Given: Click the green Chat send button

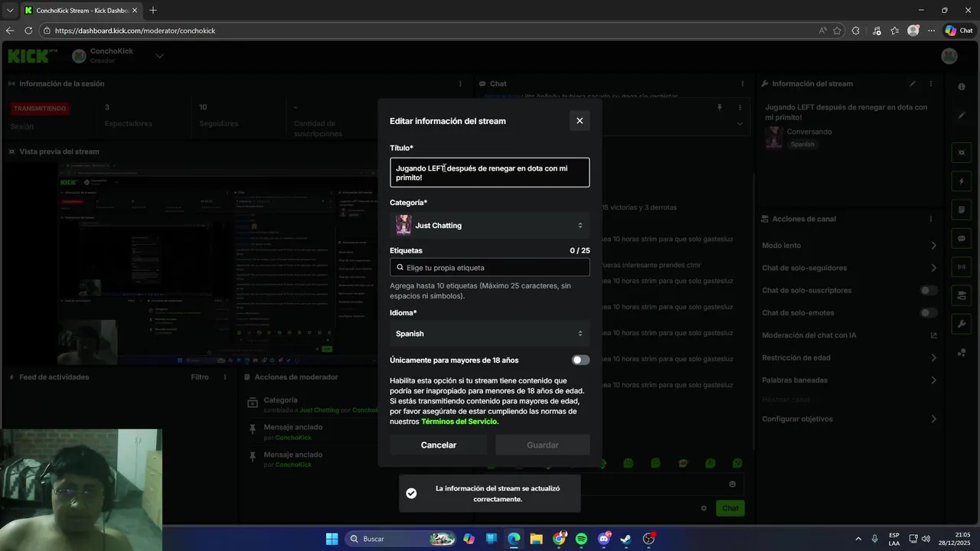Looking at the screenshot, I should (x=730, y=508).
